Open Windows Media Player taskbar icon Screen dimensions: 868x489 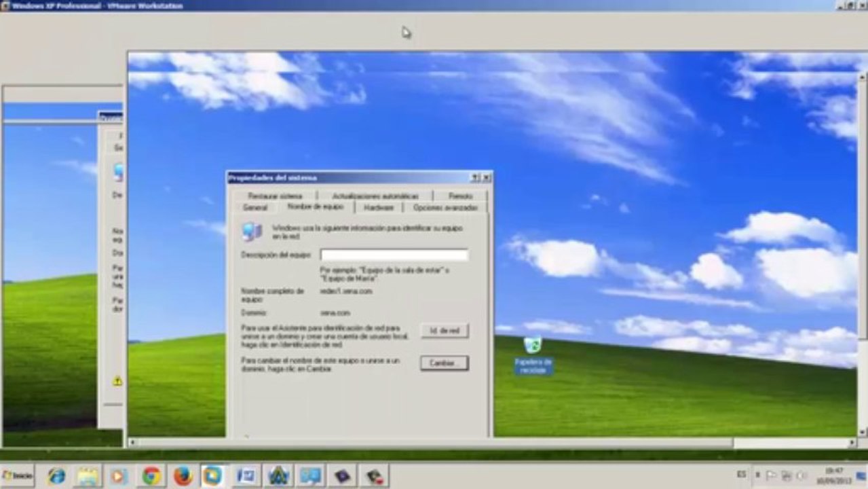point(119,476)
